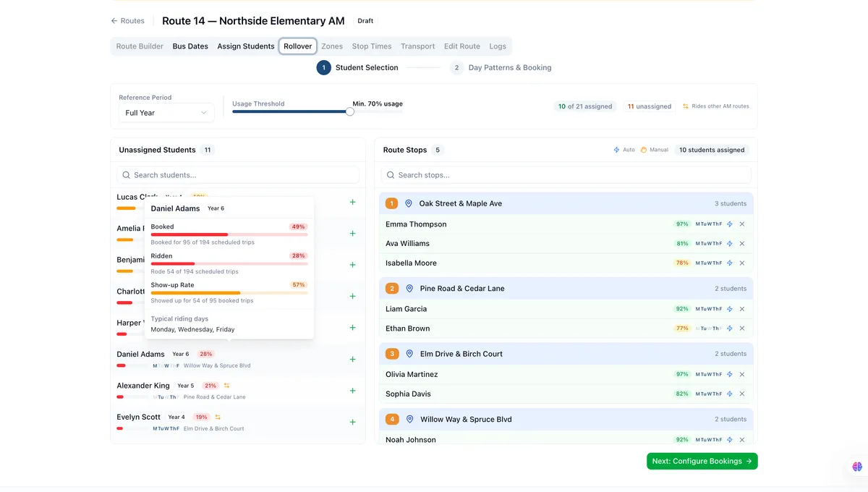
Task: Click the Auto lightning legend icon
Action: tap(616, 150)
